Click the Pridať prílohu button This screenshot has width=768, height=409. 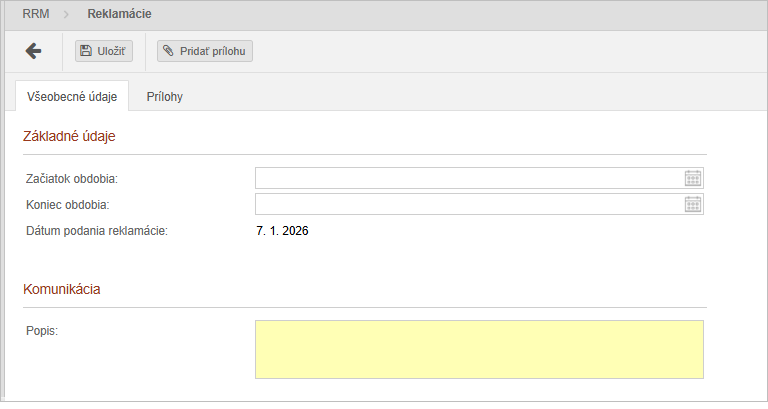coord(205,51)
